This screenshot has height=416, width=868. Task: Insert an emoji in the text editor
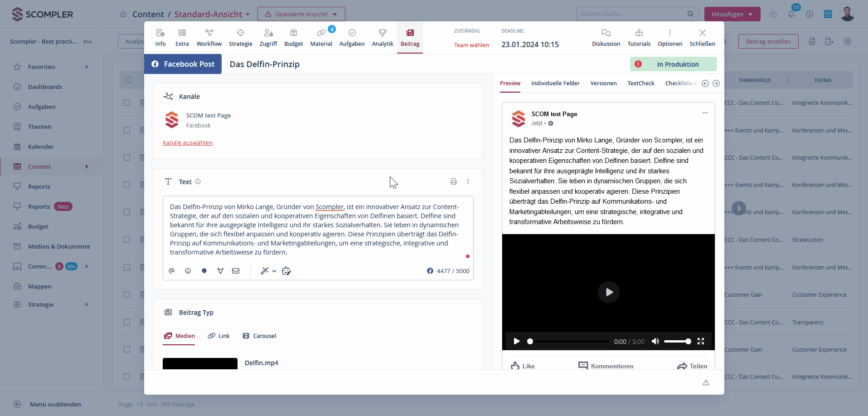tap(188, 271)
